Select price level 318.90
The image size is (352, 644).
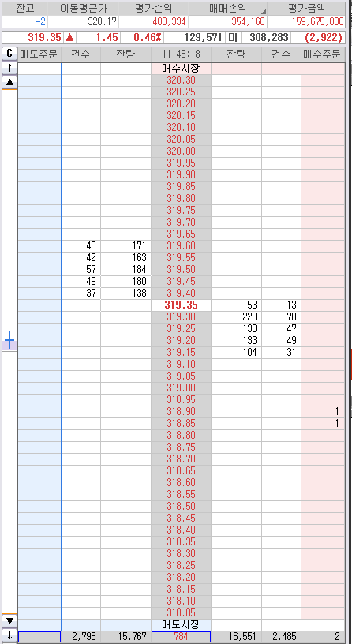click(x=182, y=411)
